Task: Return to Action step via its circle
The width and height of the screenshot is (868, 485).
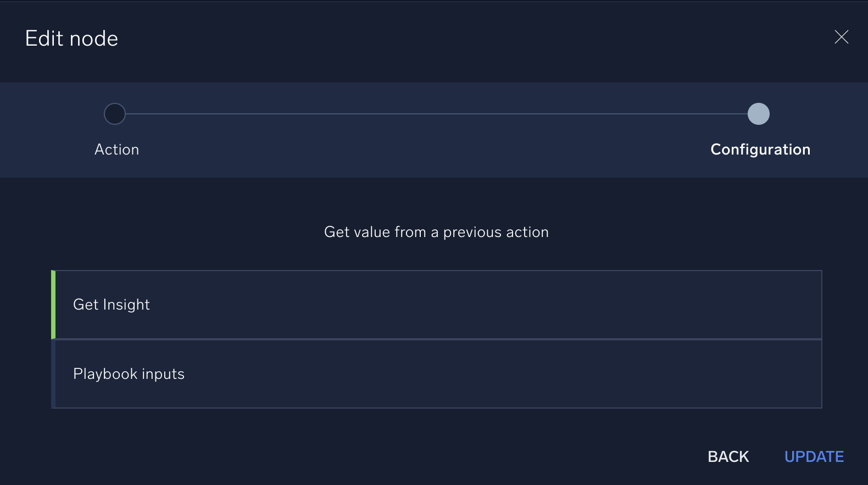Action: tap(114, 114)
